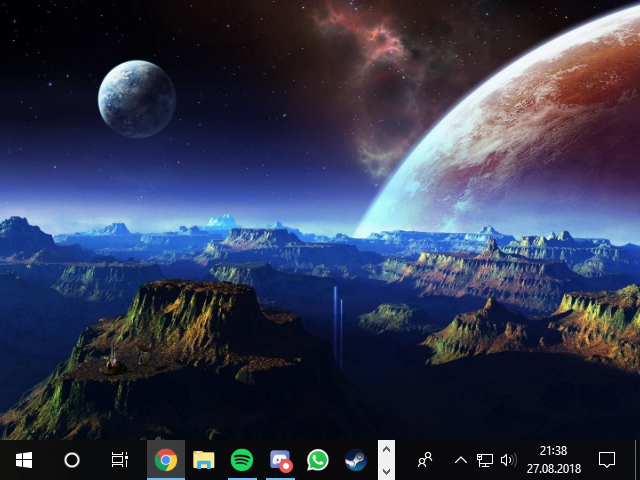The height and width of the screenshot is (480, 640).
Task: Open Discord from the taskbar
Action: (x=280, y=460)
